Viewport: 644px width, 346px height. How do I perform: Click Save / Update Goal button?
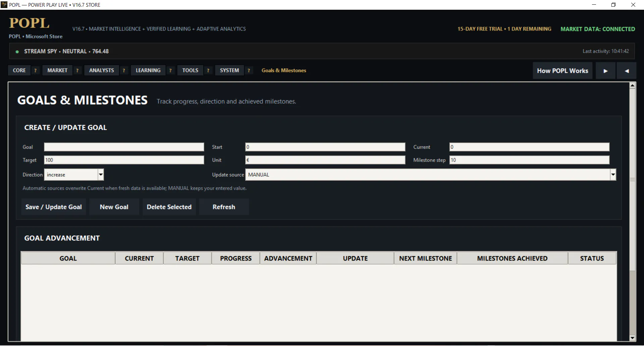coord(54,207)
